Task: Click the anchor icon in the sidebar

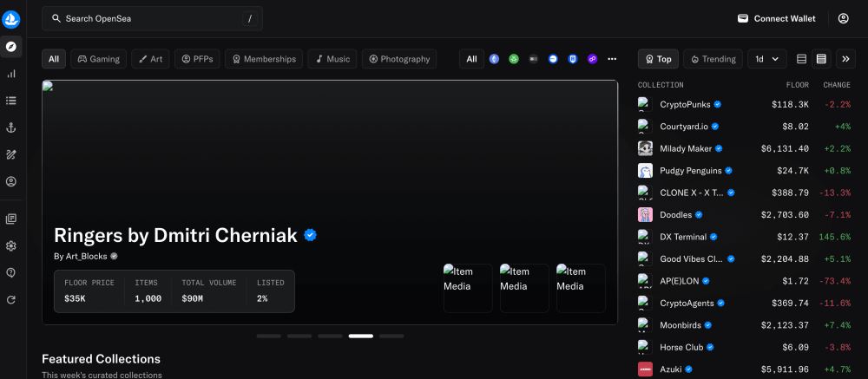Action: (11, 127)
